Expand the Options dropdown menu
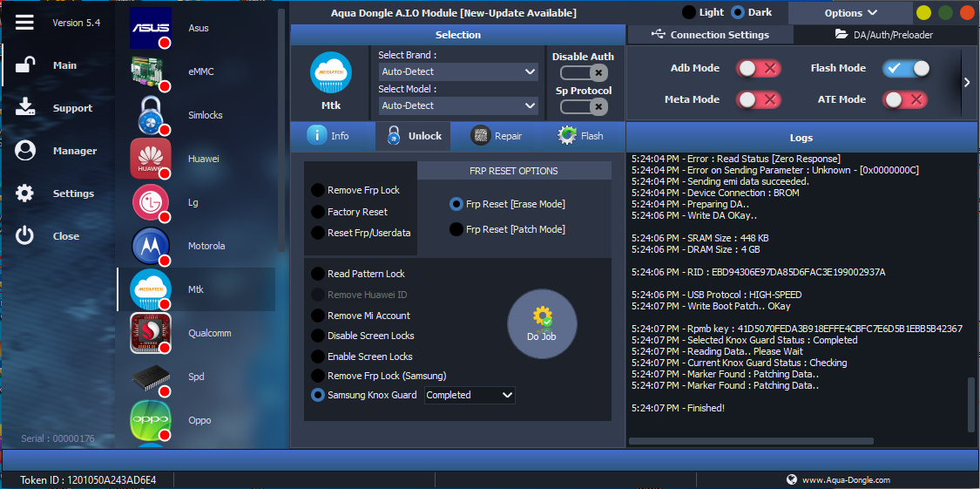980x489 pixels. [850, 12]
